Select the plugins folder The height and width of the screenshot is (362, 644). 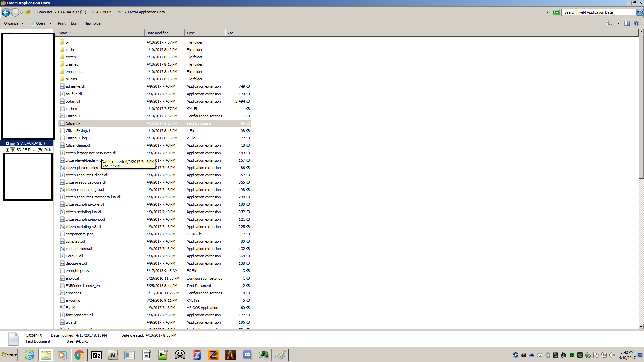point(71,79)
